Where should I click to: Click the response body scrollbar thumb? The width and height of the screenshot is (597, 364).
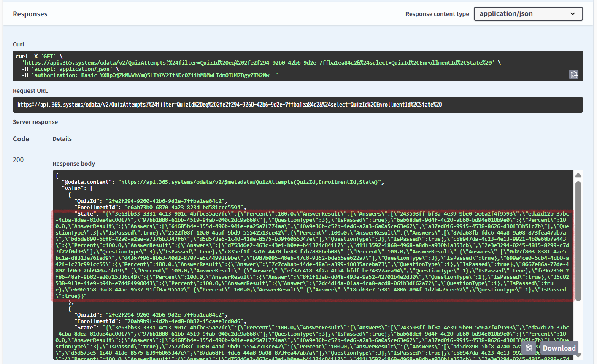pyautogui.click(x=578, y=240)
